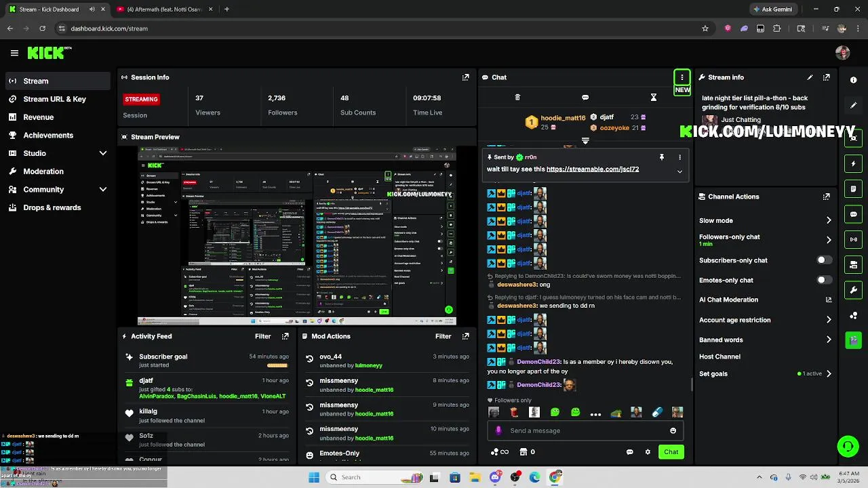Click the purple microphone icon in message box
The image size is (868, 488).
[x=498, y=430]
